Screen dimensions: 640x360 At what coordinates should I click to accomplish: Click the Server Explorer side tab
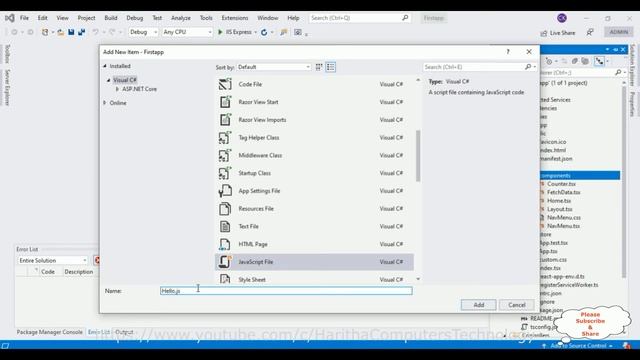tap(7, 87)
